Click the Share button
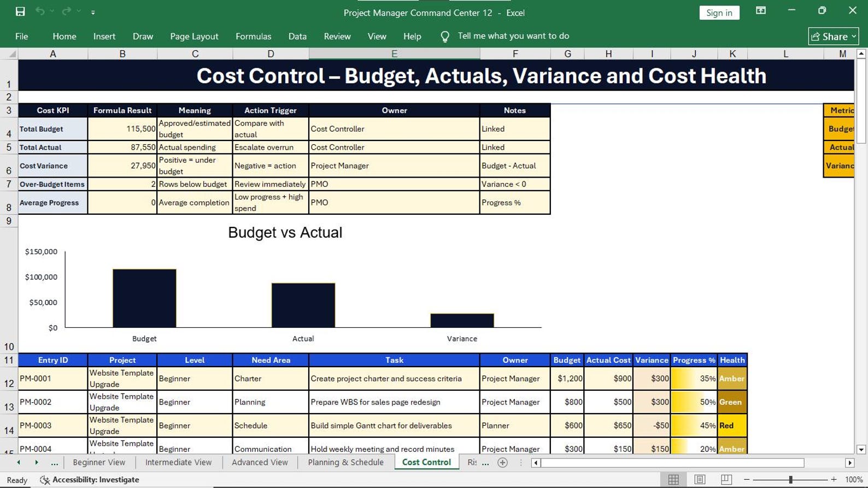The width and height of the screenshot is (868, 488). pos(833,36)
